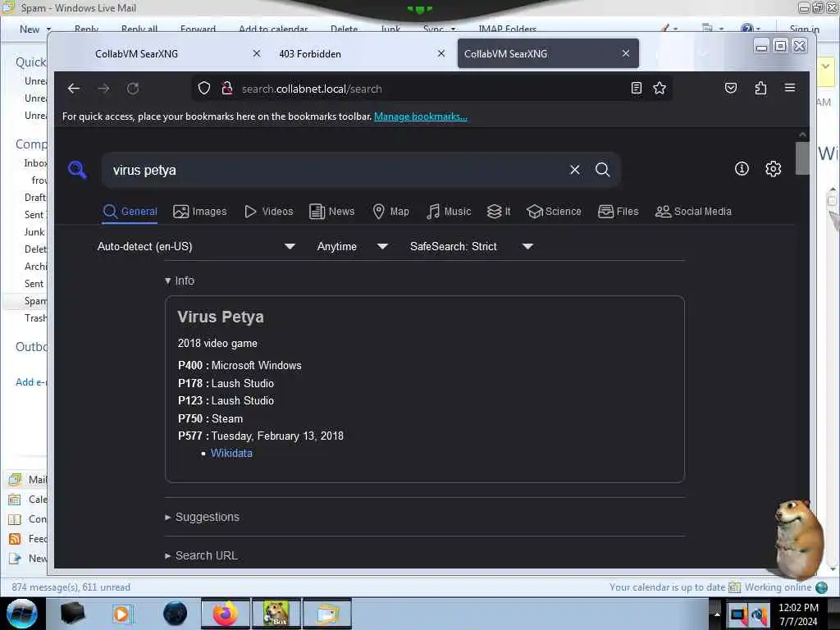The height and width of the screenshot is (630, 840).
Task: Show hidden tray icons arrow
Action: point(717,614)
